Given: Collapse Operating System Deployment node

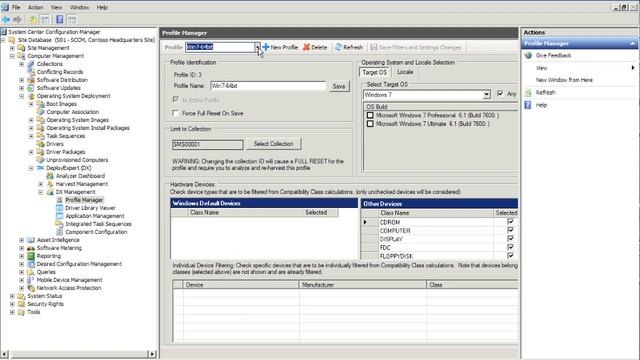Looking at the screenshot, I should pyautogui.click(x=22, y=96).
